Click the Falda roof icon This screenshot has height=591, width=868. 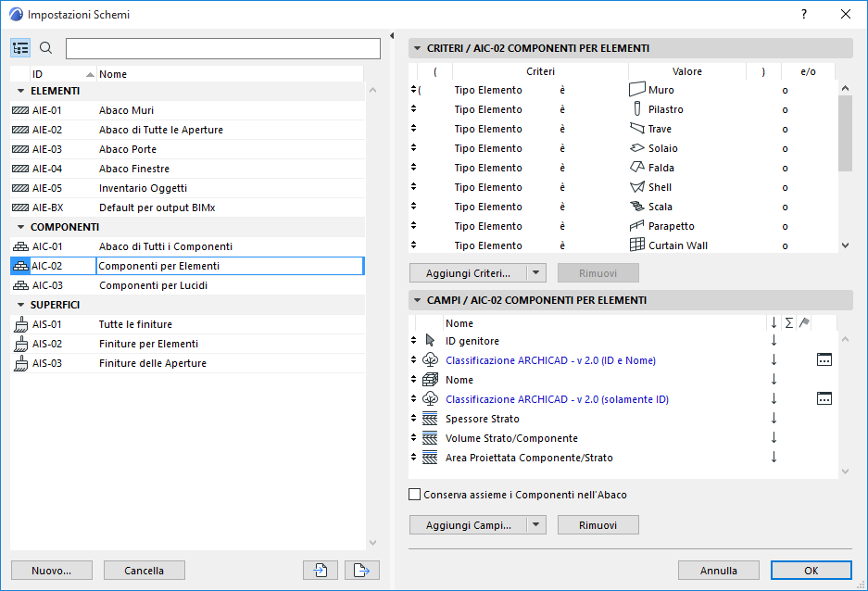pyautogui.click(x=637, y=167)
